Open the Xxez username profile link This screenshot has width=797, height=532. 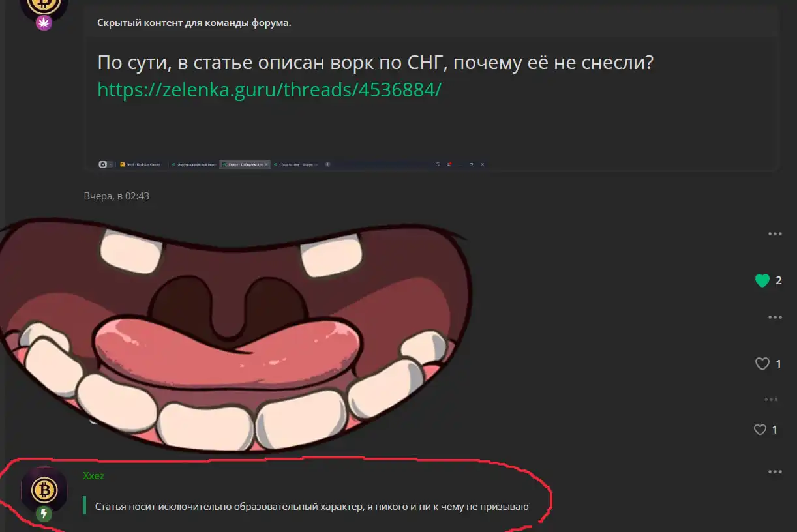point(93,475)
